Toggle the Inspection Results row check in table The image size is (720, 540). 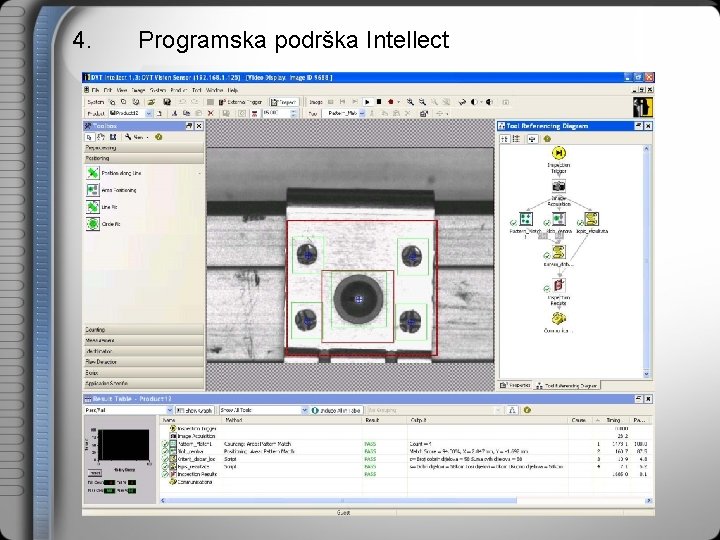165,474
